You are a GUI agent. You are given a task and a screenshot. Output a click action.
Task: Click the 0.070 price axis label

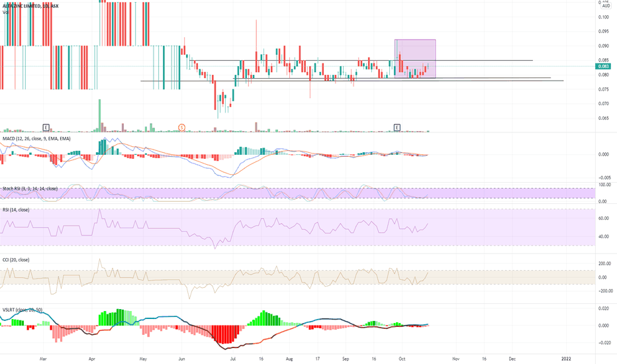click(x=604, y=104)
